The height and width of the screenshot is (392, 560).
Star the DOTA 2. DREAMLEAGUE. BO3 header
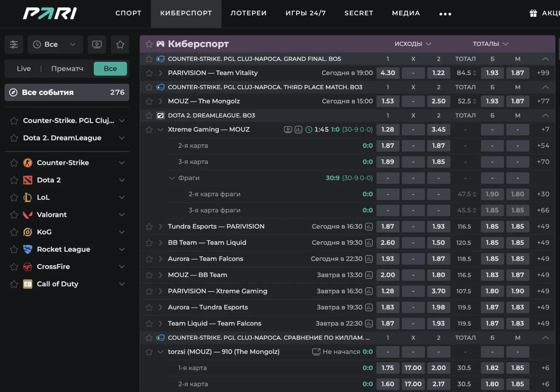click(149, 116)
